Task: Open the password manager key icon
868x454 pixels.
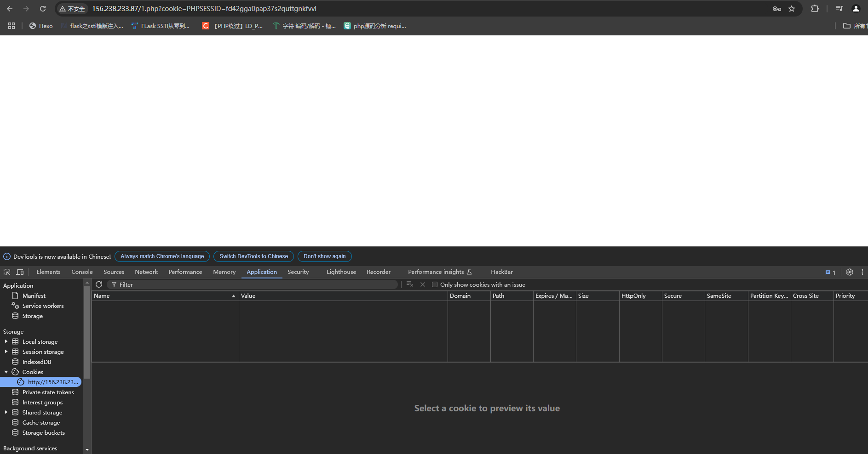Action: point(777,9)
